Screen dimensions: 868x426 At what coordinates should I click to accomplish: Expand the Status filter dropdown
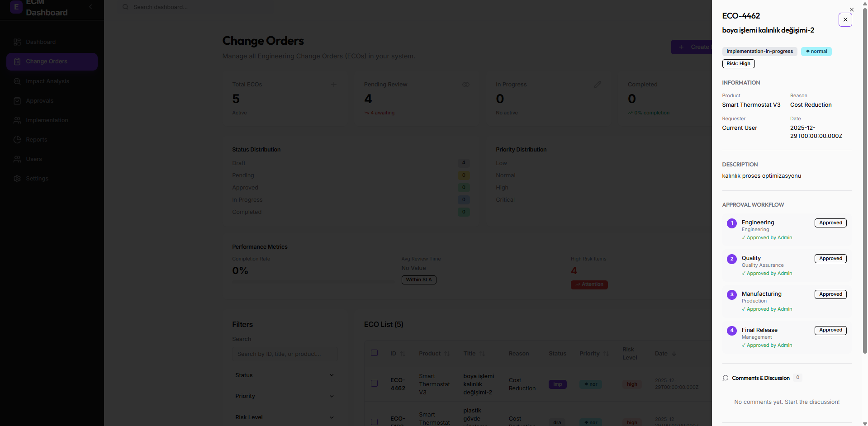point(285,375)
